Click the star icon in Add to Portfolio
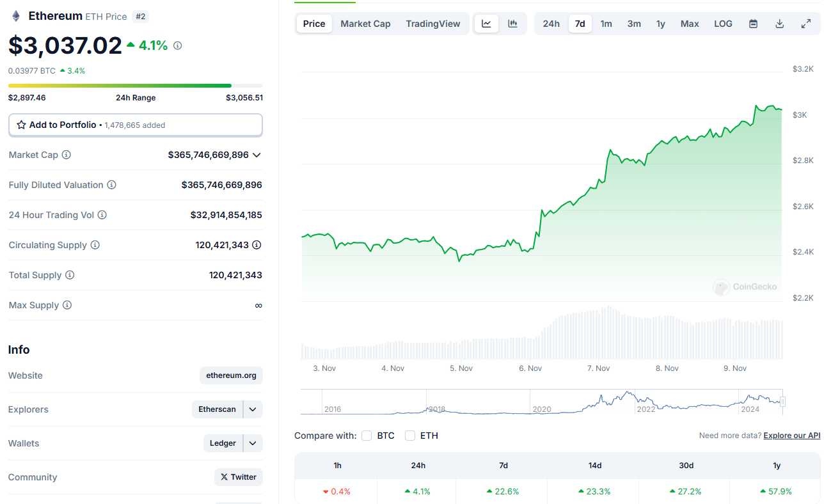 (x=21, y=125)
